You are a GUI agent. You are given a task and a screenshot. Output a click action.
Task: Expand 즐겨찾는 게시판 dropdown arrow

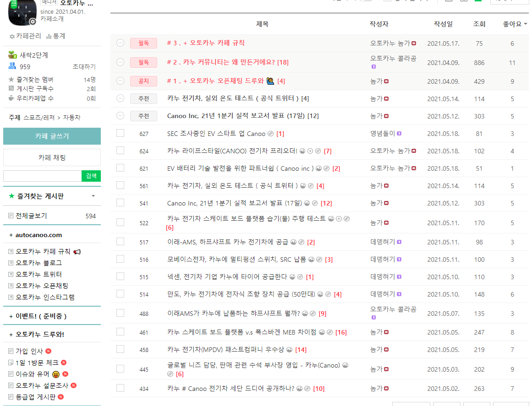[93, 196]
